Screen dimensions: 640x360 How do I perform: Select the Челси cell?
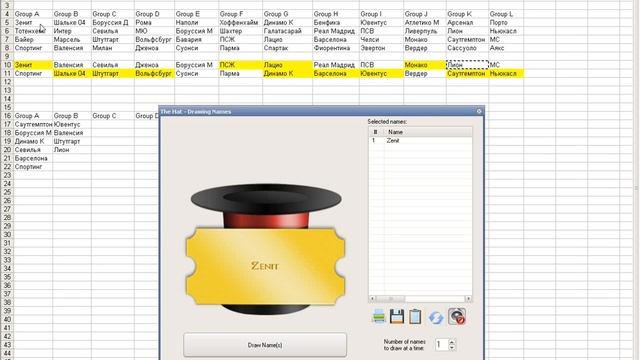point(381,40)
